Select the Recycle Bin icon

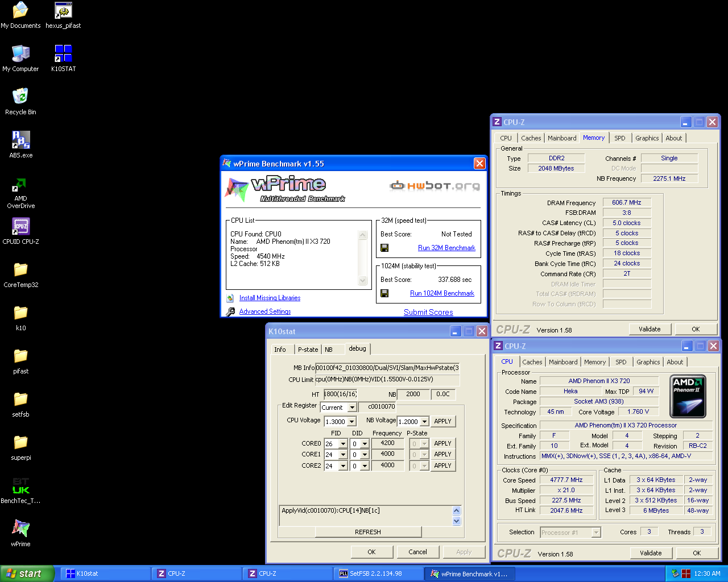20,102
